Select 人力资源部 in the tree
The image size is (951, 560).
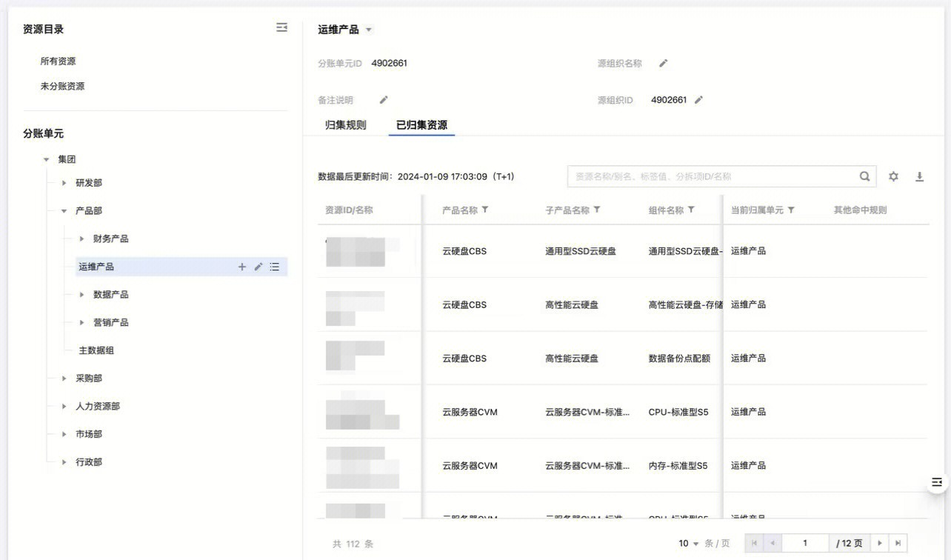point(98,406)
